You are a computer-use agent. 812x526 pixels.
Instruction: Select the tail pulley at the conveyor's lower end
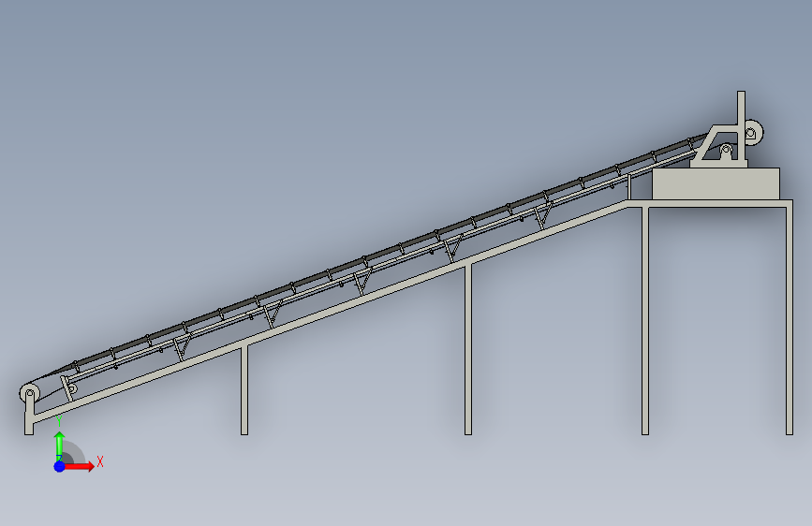coord(30,393)
